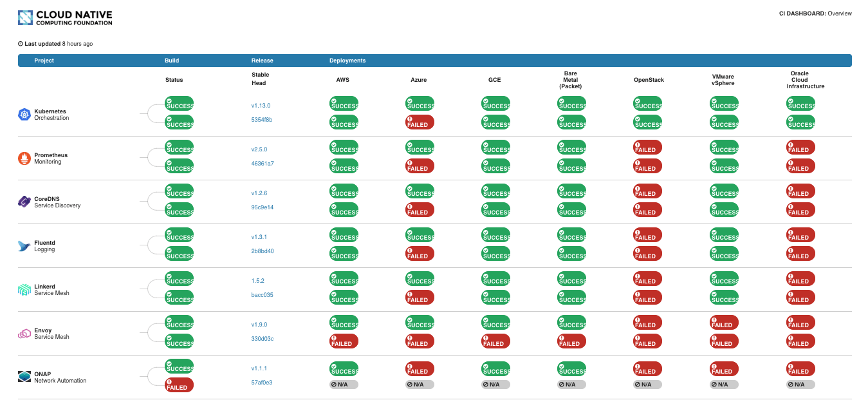Viewport: 868px width, 409px height.
Task: Click Envoy head AWS FAILED badge
Action: click(x=344, y=341)
